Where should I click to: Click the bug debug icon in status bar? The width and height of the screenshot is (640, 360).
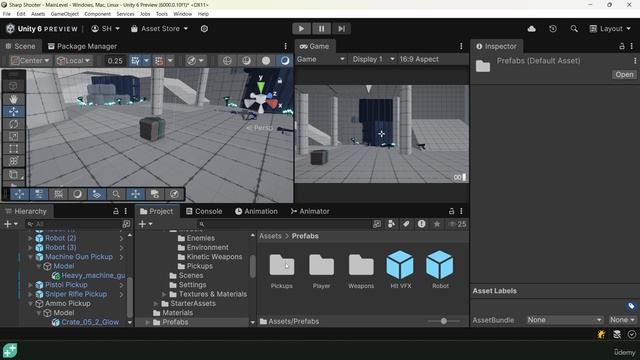click(x=601, y=334)
